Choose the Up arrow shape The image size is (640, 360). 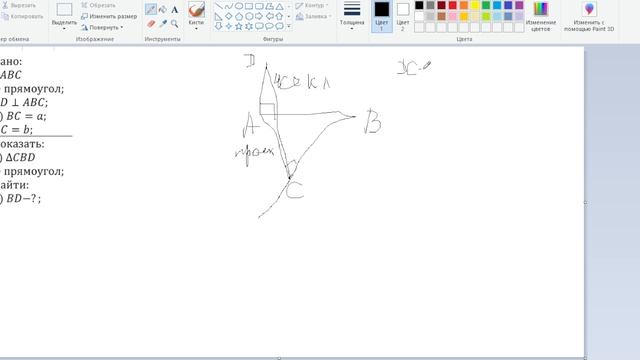280,16
